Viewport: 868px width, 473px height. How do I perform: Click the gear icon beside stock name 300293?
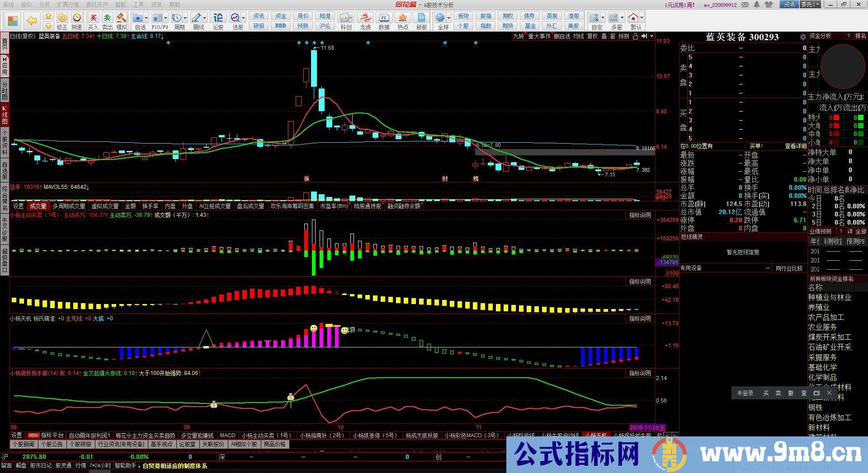click(x=803, y=37)
